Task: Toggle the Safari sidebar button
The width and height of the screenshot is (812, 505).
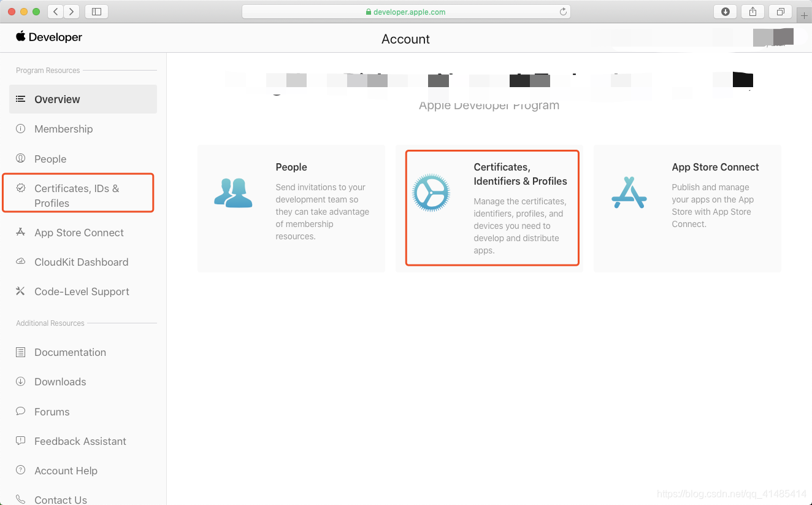Action: (x=96, y=12)
